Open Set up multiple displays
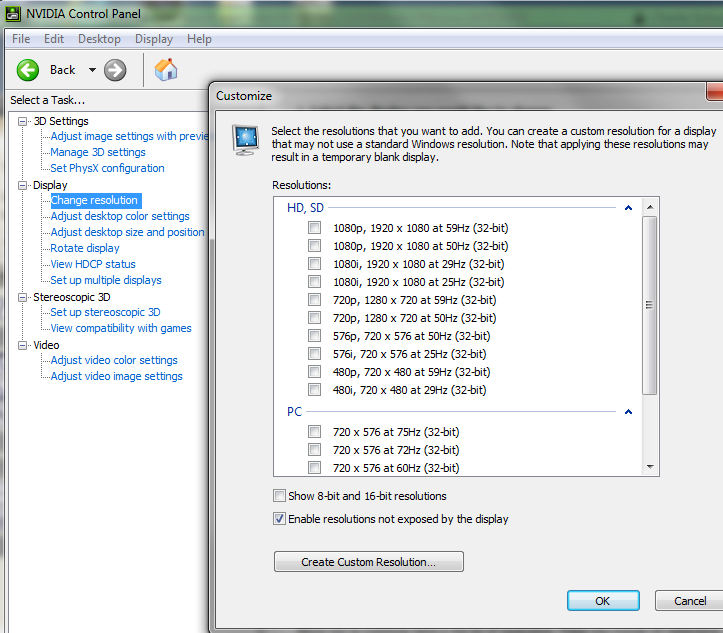Screen dimensions: 723x633 point(106,280)
